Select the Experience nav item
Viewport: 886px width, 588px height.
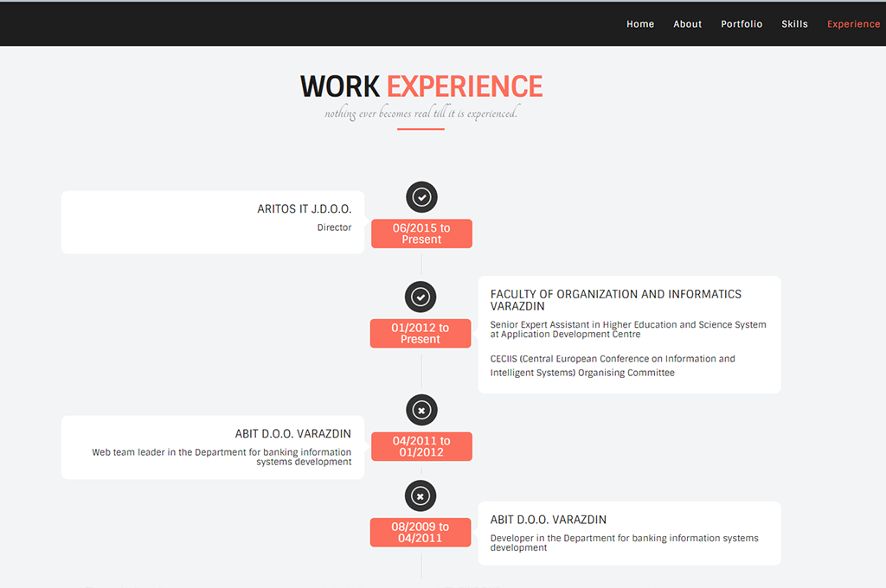[x=853, y=24]
